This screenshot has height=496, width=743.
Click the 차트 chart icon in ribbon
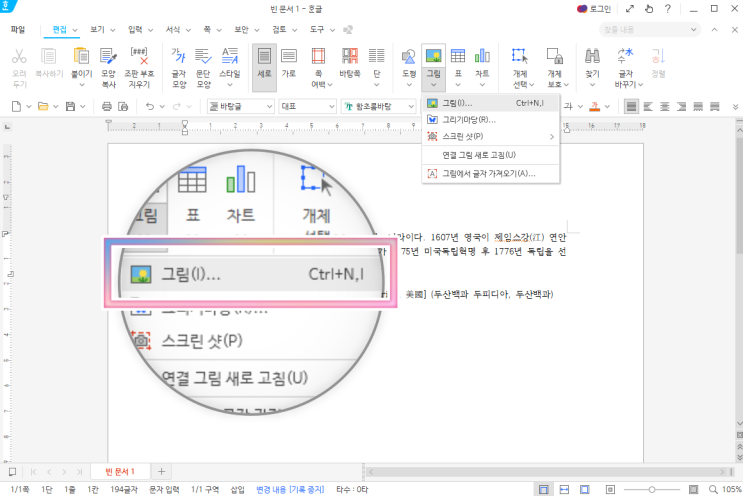pyautogui.click(x=482, y=56)
